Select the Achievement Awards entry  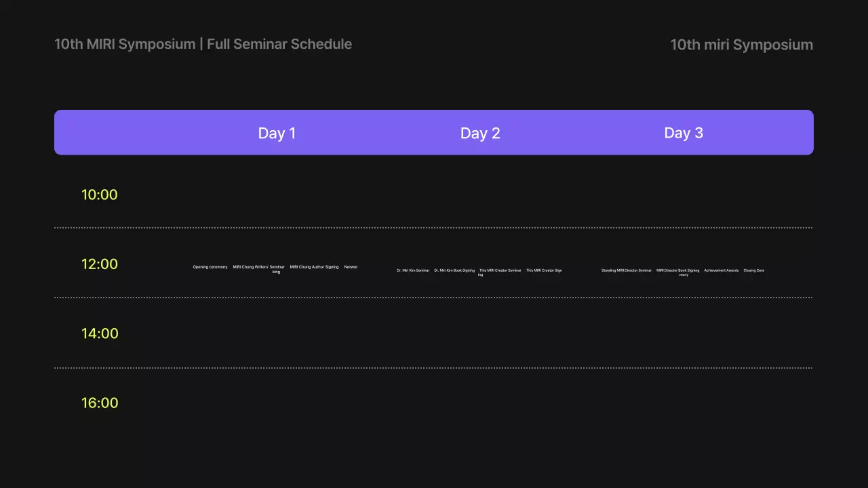pos(721,270)
